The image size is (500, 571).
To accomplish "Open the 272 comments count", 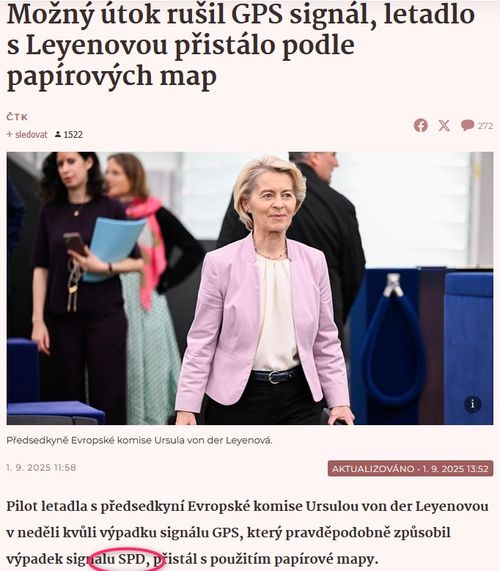I will [x=485, y=126].
